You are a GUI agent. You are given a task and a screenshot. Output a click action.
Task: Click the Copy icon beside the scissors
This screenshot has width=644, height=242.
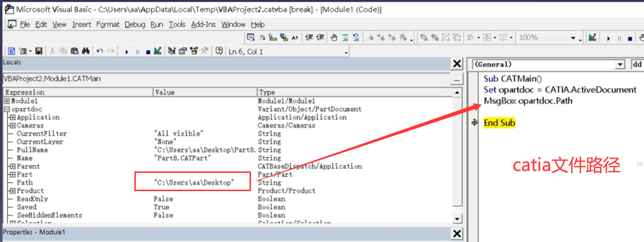coord(63,51)
